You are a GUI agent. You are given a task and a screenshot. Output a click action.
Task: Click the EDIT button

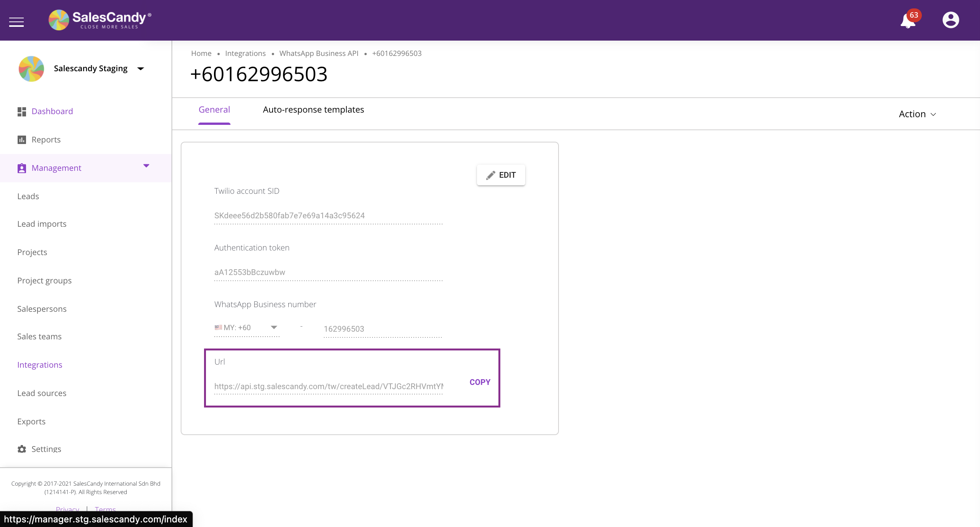coord(501,175)
